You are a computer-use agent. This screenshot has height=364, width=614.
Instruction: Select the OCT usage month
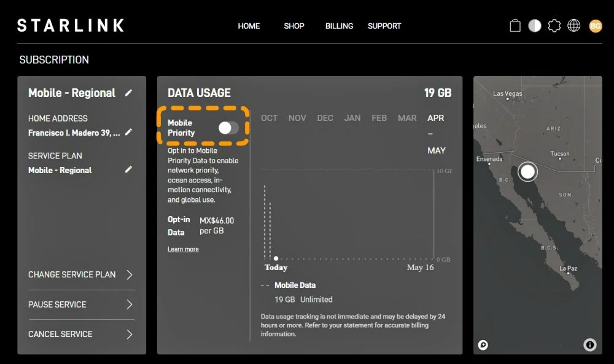tap(269, 118)
